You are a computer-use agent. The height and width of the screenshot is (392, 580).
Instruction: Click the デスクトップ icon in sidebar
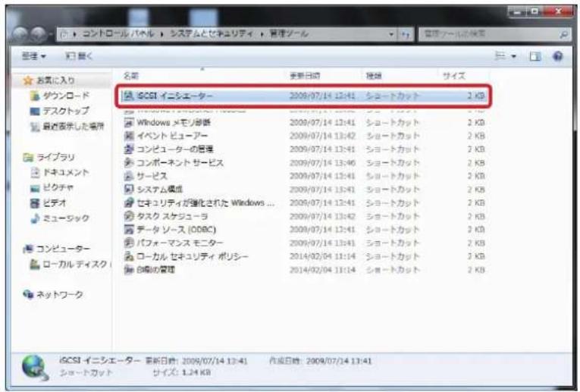click(35, 111)
